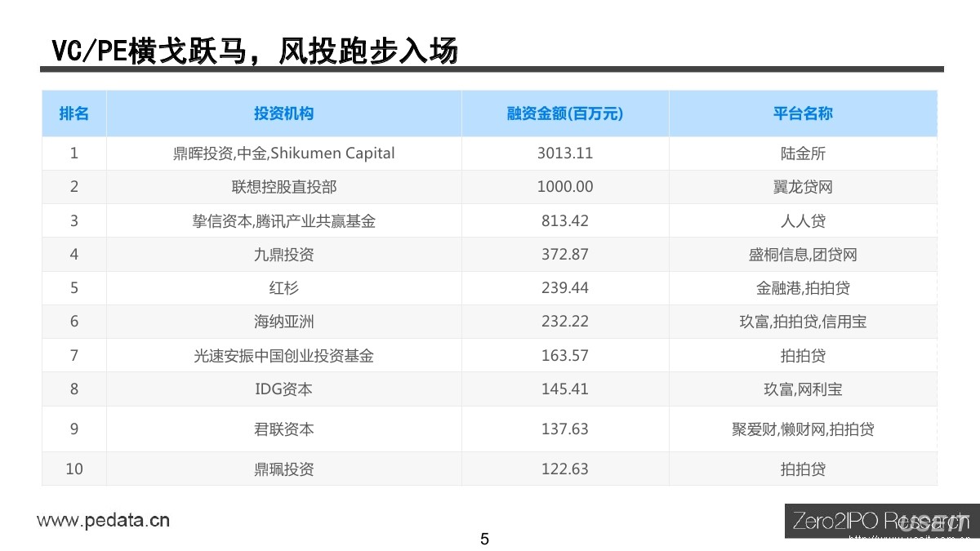Select the slide title 'VC/PE横戈跃马，风投跑步入场'
980x551 pixels.
click(255, 51)
